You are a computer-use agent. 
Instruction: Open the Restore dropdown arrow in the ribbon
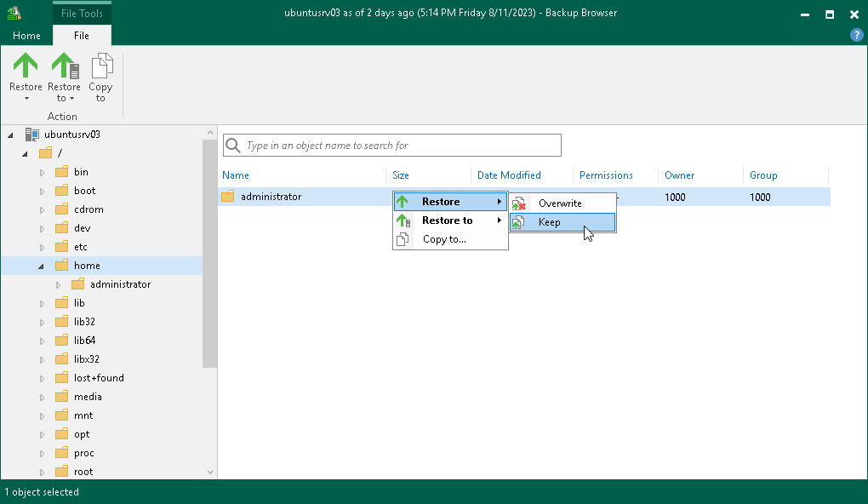tap(25, 97)
